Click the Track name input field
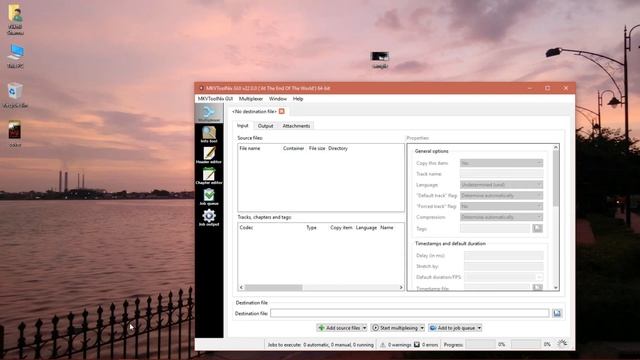The image size is (640, 360). [x=501, y=173]
